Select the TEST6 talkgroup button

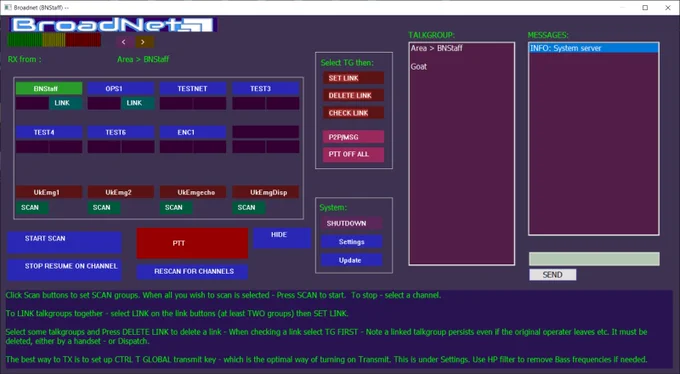point(121,132)
